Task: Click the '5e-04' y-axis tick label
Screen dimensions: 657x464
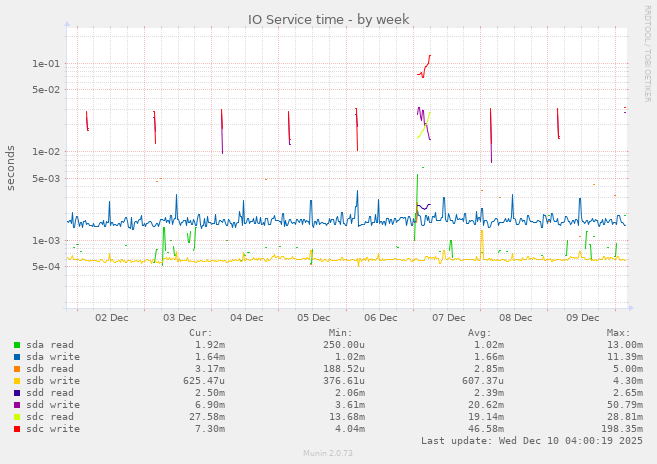Action: [x=46, y=267]
